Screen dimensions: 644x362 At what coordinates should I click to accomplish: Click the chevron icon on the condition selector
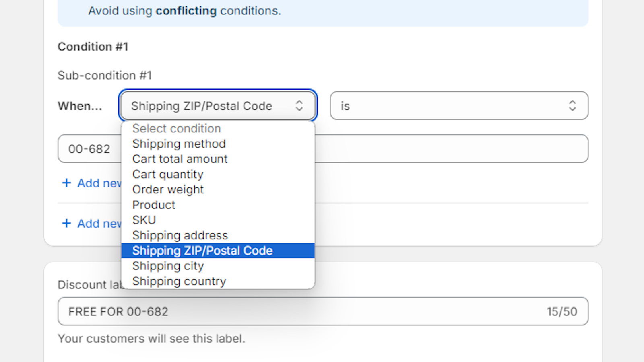(x=299, y=106)
